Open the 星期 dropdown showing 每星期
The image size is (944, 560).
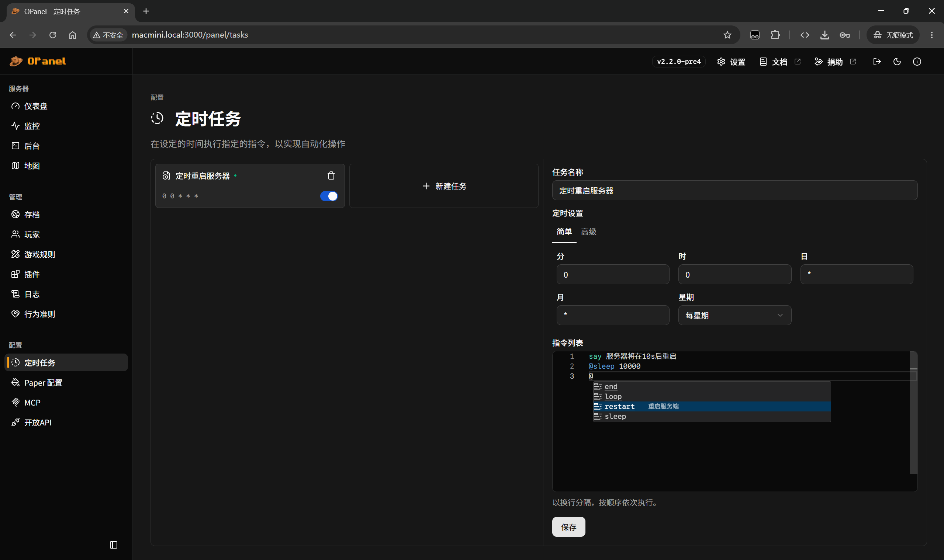coord(734,315)
